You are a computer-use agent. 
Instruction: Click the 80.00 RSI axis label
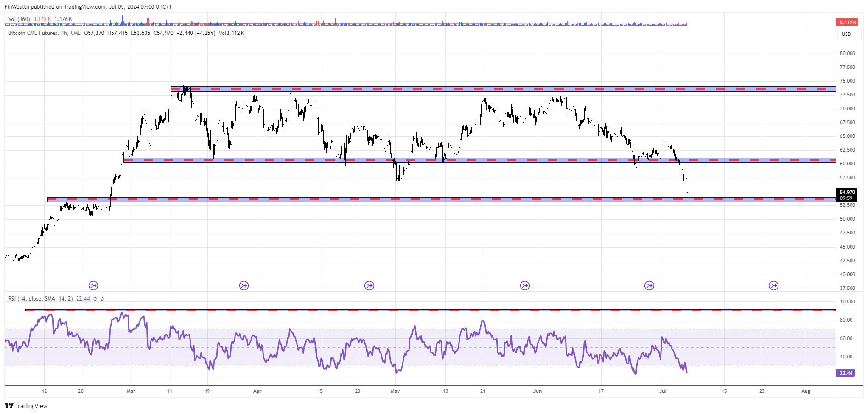pyautogui.click(x=846, y=320)
